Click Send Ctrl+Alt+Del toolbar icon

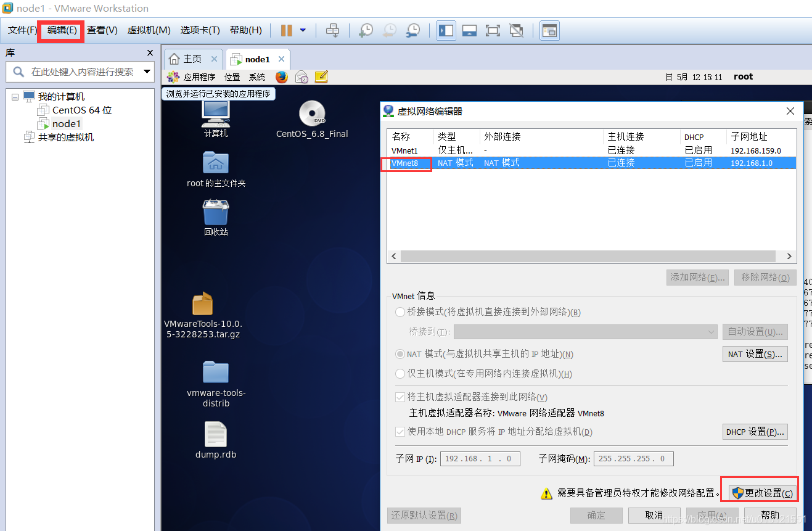click(x=333, y=30)
